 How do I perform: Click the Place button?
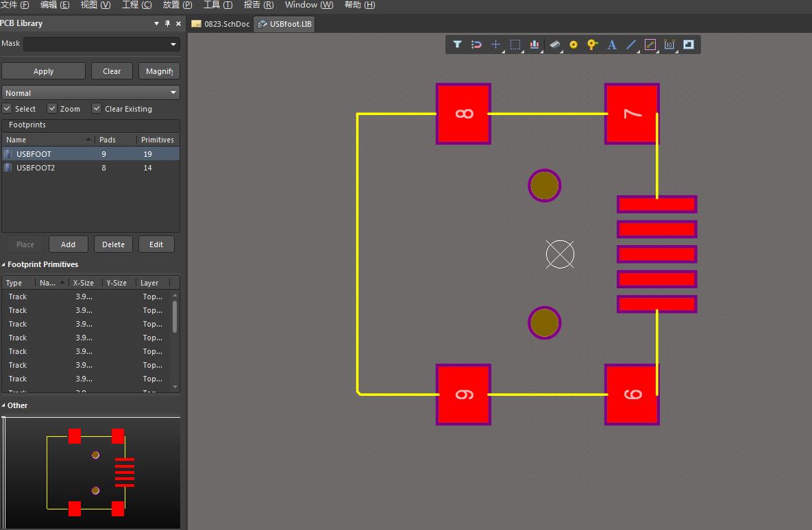tap(25, 244)
